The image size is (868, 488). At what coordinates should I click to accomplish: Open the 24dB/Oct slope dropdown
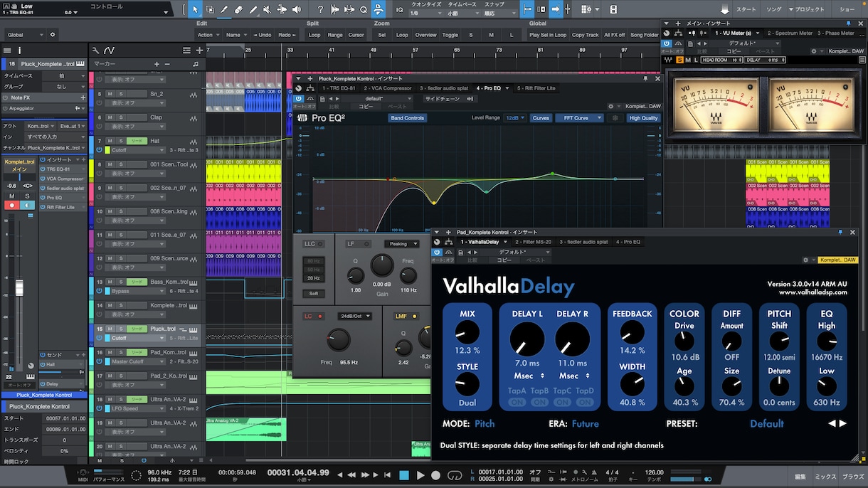tap(356, 316)
